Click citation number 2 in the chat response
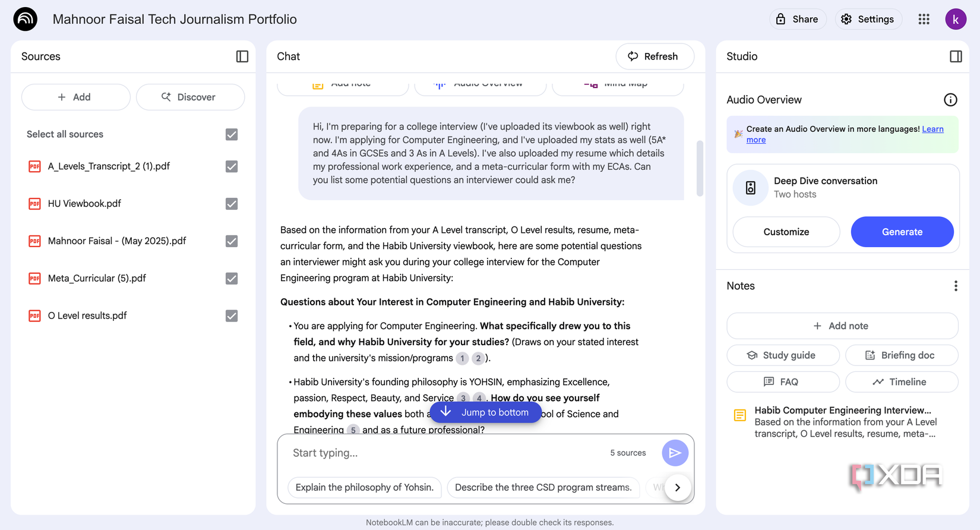 (478, 358)
